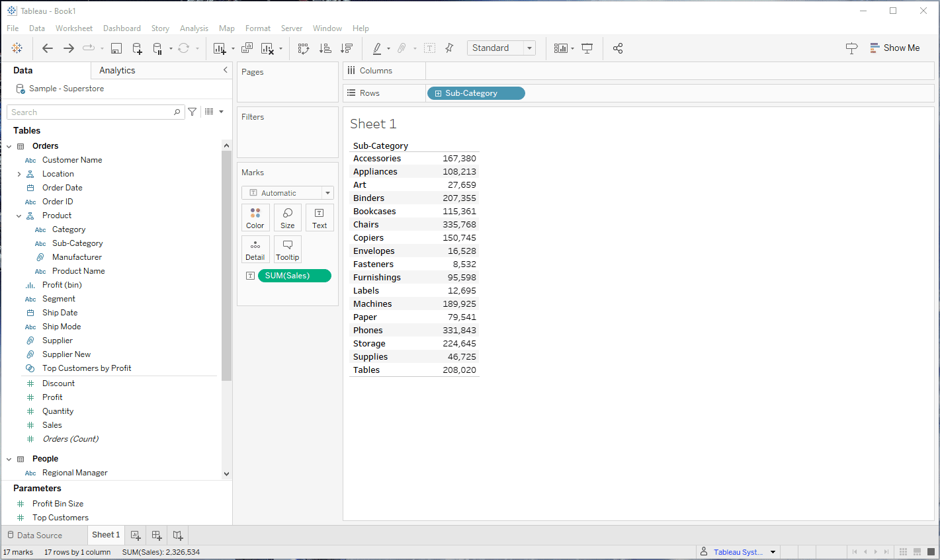Screen dimensions: 940x560
Task: Go to the Data Source tab
Action: pyautogui.click(x=40, y=535)
